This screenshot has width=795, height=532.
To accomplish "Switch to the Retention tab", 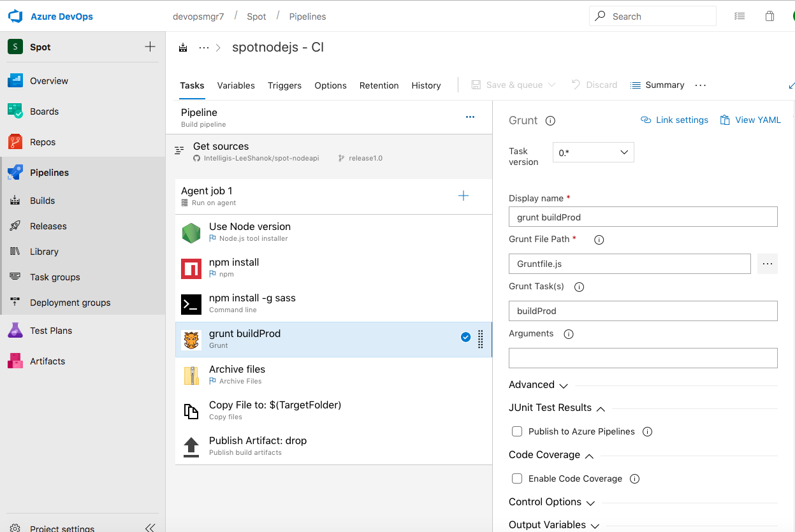I will [x=379, y=85].
